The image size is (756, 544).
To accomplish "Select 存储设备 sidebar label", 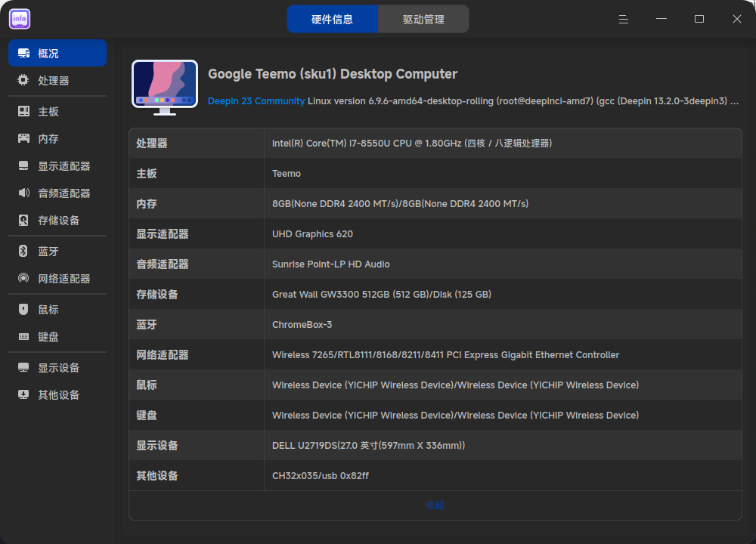I will tap(59, 221).
